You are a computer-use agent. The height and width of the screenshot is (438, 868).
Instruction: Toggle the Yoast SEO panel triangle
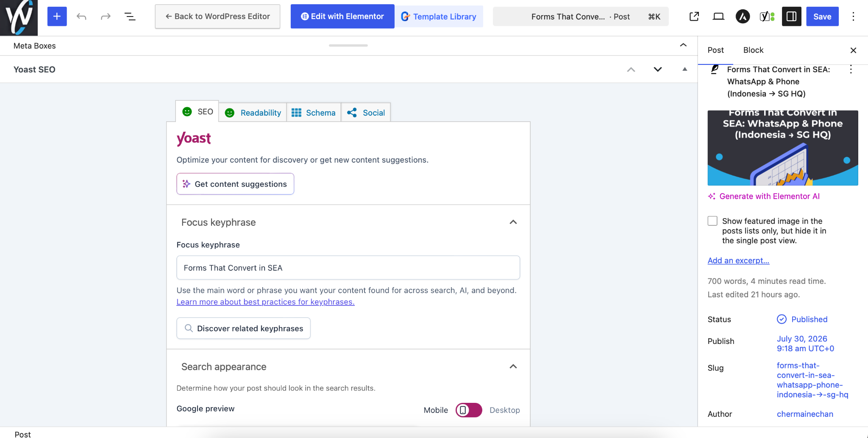pyautogui.click(x=684, y=69)
